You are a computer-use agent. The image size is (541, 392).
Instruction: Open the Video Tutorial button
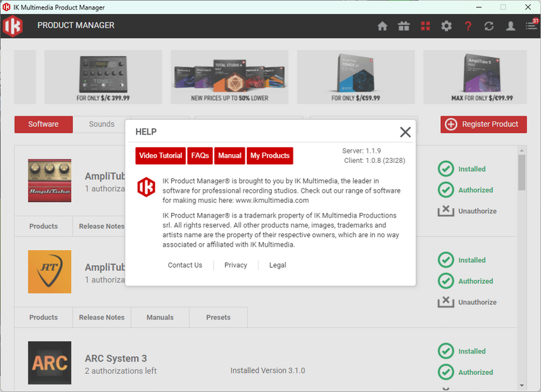click(160, 155)
